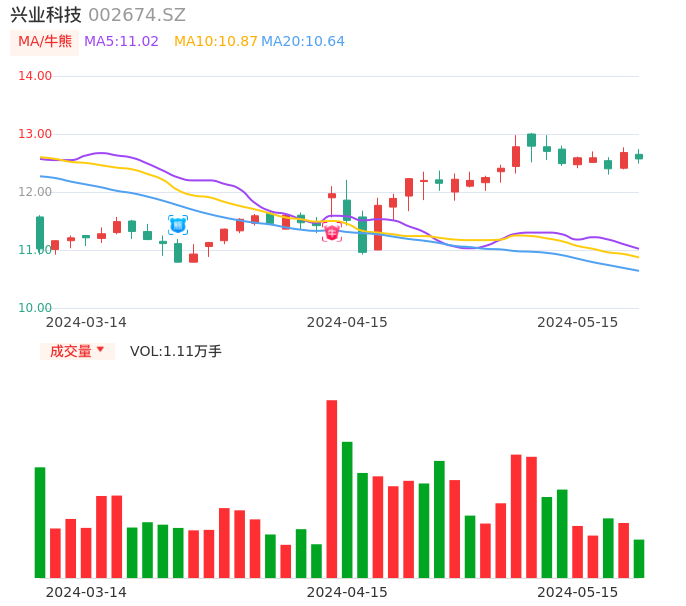Click the pink bull signal icon
686x606 pixels.
[332, 231]
